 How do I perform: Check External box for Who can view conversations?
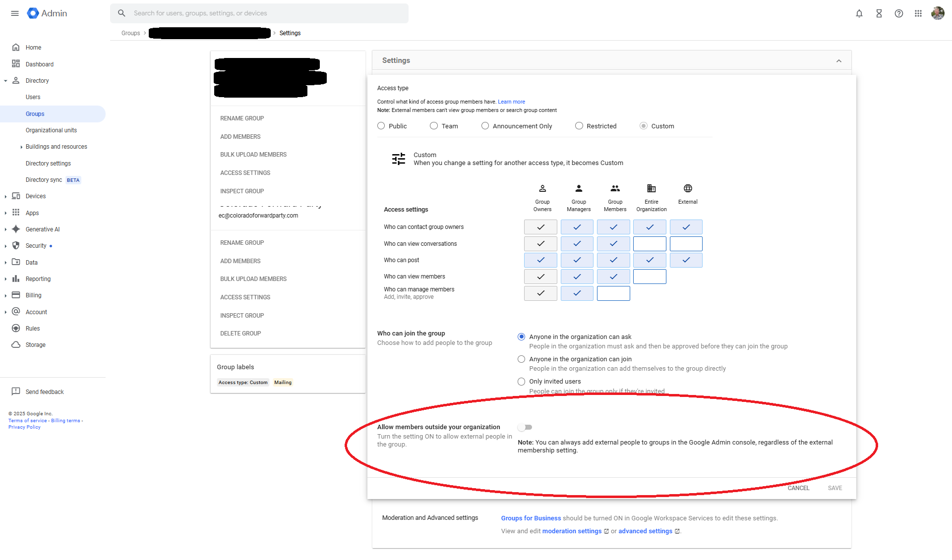[x=686, y=244]
